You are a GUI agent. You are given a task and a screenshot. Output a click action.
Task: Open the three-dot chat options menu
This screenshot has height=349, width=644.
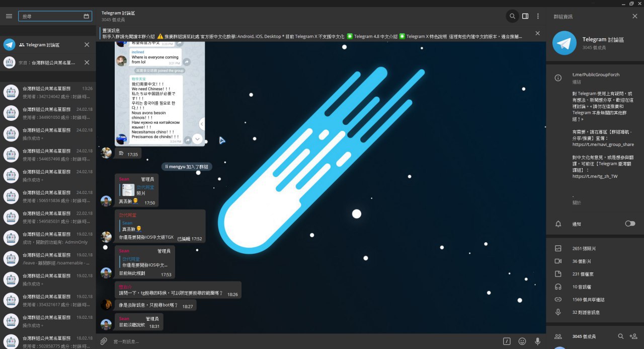538,16
